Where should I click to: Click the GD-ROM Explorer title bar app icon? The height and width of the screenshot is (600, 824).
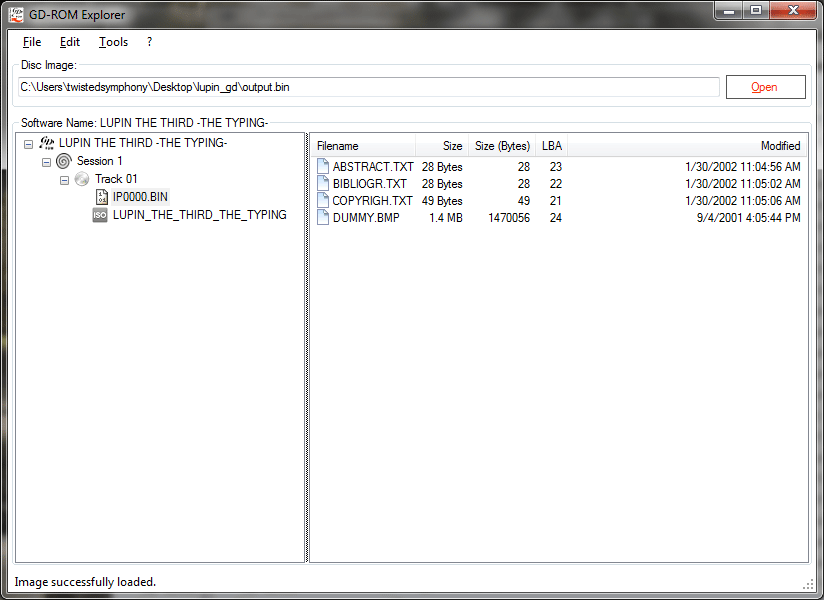(x=16, y=14)
